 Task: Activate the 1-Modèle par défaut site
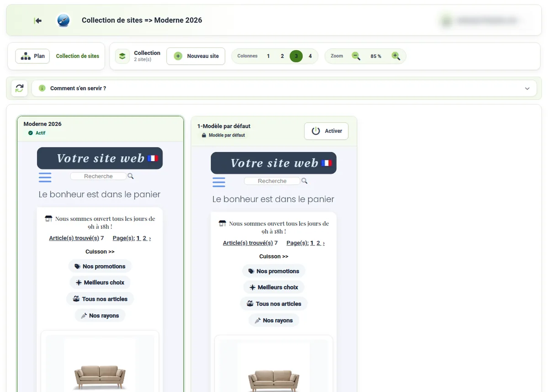click(326, 131)
